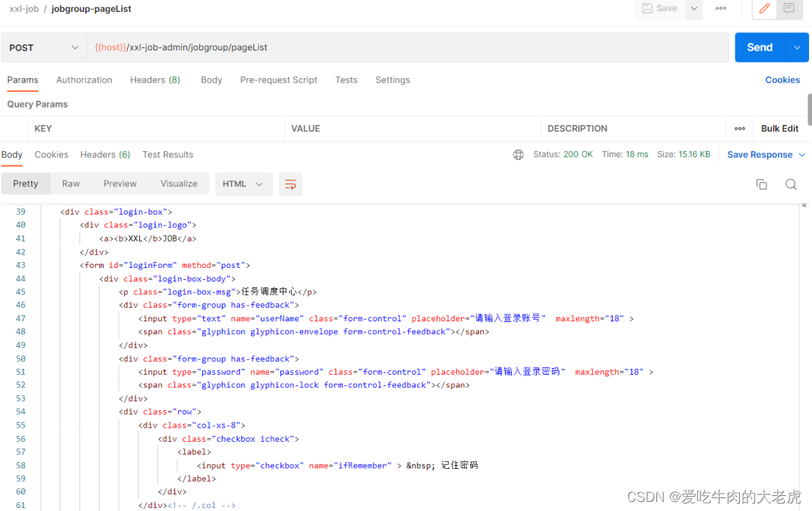The height and width of the screenshot is (511, 812).
Task: Click the pencil edit icon near top right
Action: tap(764, 9)
